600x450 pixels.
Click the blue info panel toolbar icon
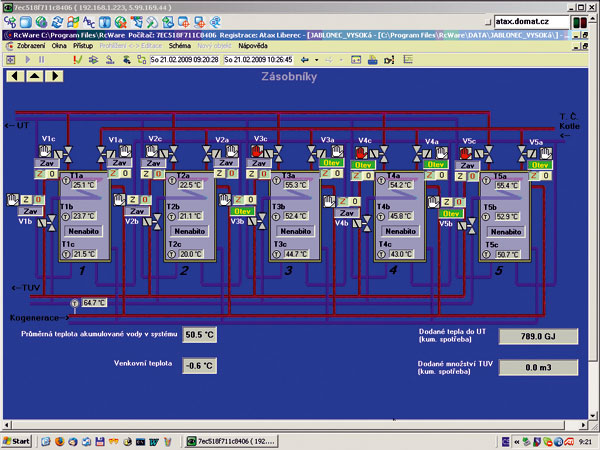(x=105, y=22)
